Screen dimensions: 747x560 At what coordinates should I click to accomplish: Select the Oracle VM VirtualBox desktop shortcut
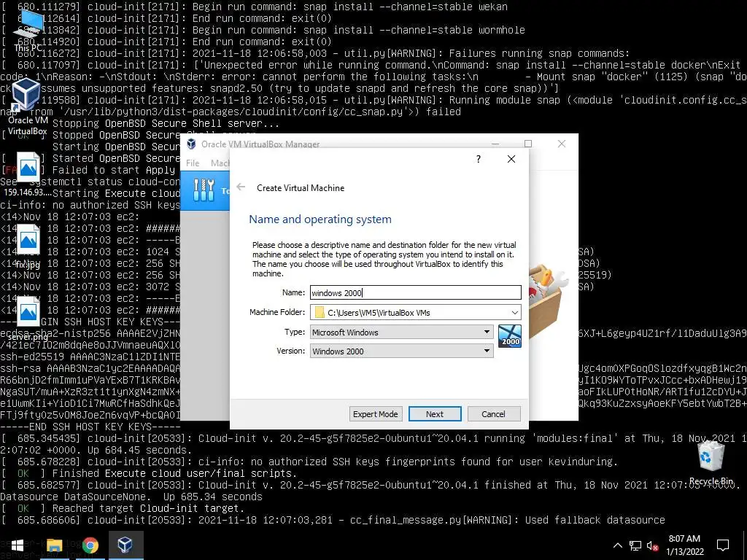tap(27, 106)
